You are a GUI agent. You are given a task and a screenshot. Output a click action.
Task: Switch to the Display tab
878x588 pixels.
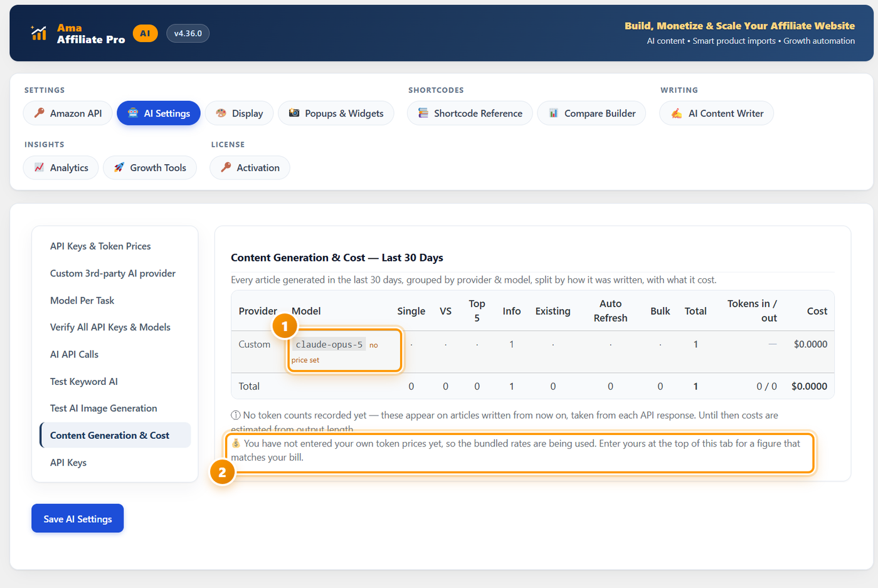(239, 113)
